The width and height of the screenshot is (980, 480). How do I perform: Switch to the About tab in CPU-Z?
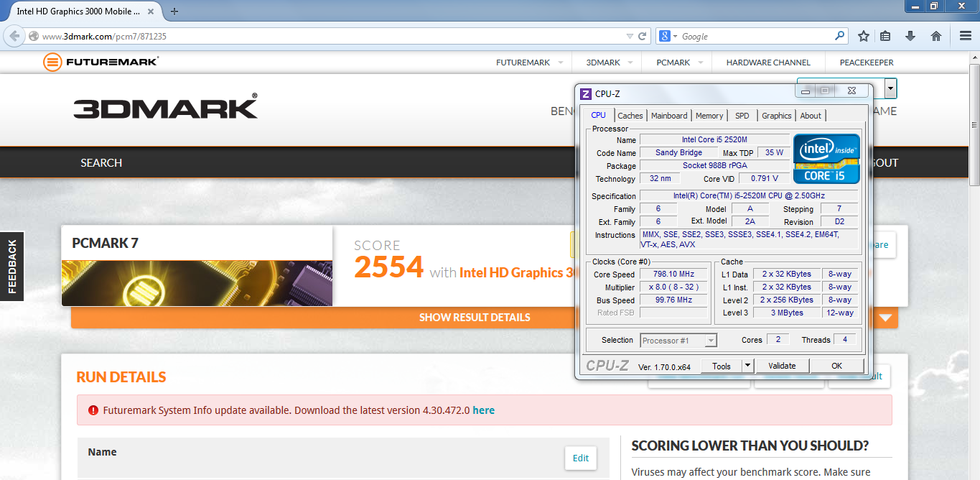pos(811,116)
